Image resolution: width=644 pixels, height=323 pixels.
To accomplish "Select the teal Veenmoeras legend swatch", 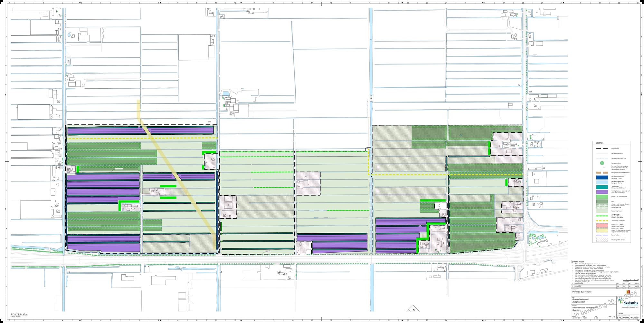I will point(602,187).
